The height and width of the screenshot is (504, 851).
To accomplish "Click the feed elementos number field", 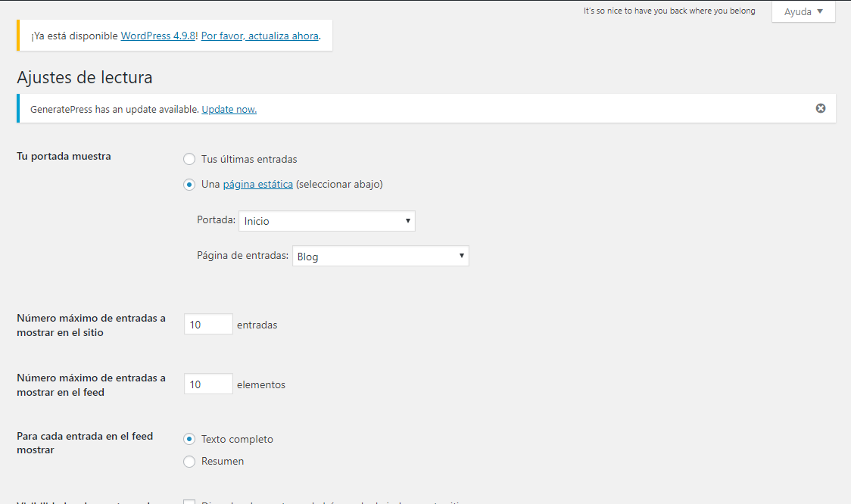I will (207, 384).
